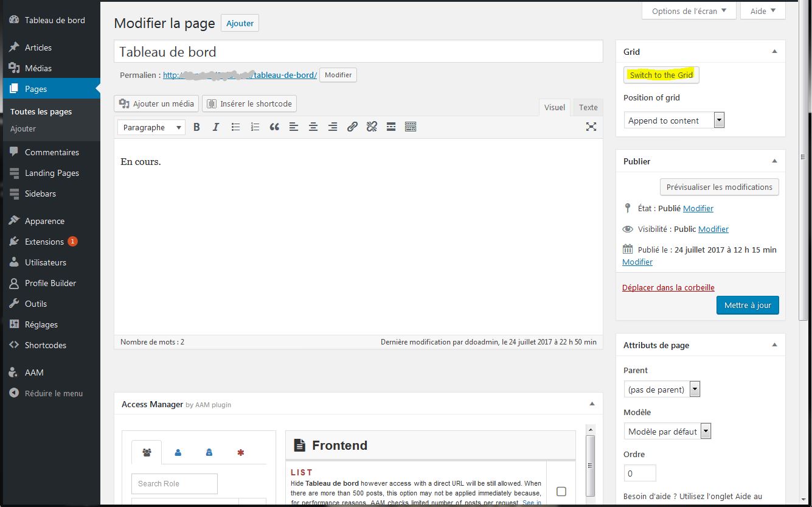
Task: Click Déplacer dans la corbeille link
Action: click(668, 287)
